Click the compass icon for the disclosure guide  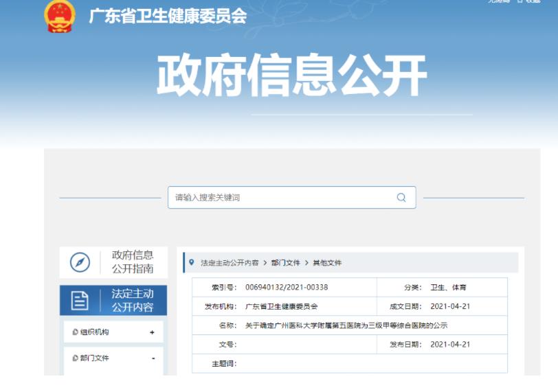click(80, 262)
